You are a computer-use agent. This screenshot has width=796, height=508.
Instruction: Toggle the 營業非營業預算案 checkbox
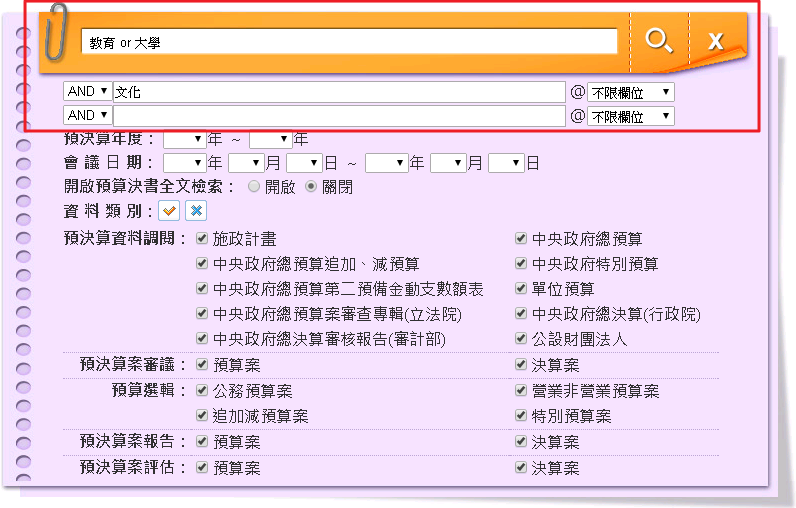(x=521, y=391)
